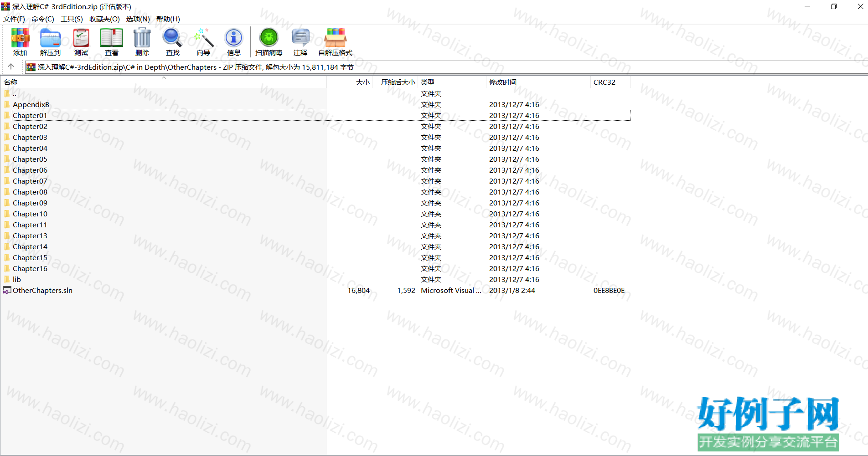868x456 pixels.
Task: Restore the WinRAR window size
Action: point(834,6)
